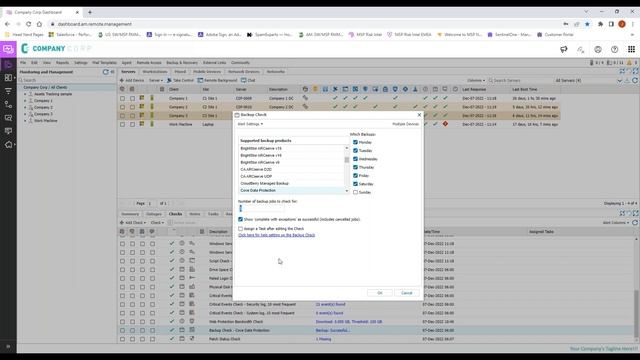Open the Add Check dropdown
This screenshot has height=360, width=640.
pyautogui.click(x=133, y=223)
